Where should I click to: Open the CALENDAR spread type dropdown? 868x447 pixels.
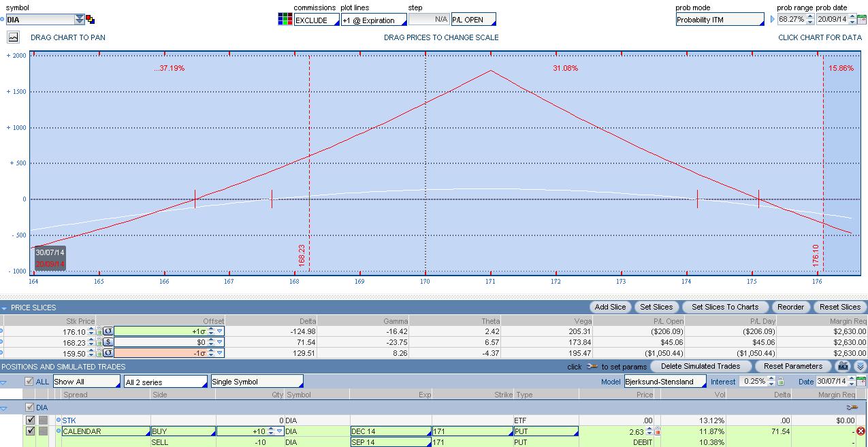(106, 431)
